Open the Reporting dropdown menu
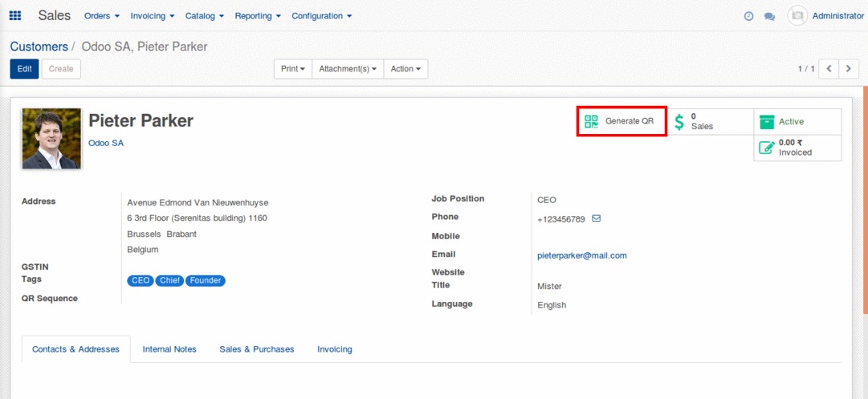Image resolution: width=868 pixels, height=399 pixels. point(258,16)
